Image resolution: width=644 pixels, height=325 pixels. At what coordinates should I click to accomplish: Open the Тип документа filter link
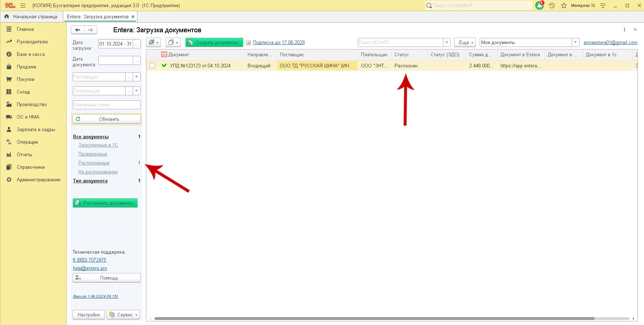(90, 181)
